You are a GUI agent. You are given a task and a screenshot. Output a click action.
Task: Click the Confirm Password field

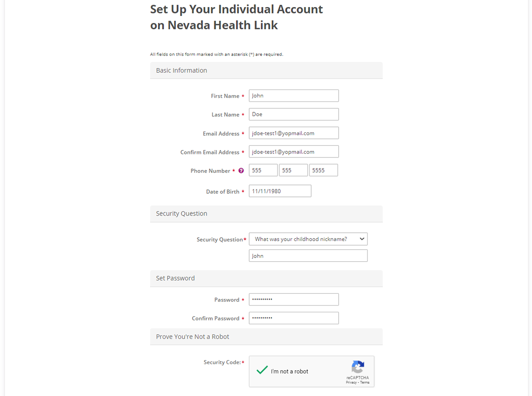click(x=294, y=318)
